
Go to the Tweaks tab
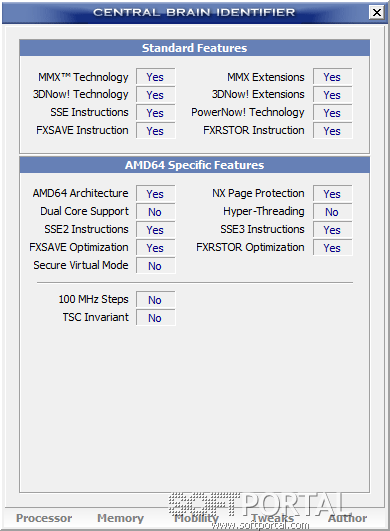[272, 518]
